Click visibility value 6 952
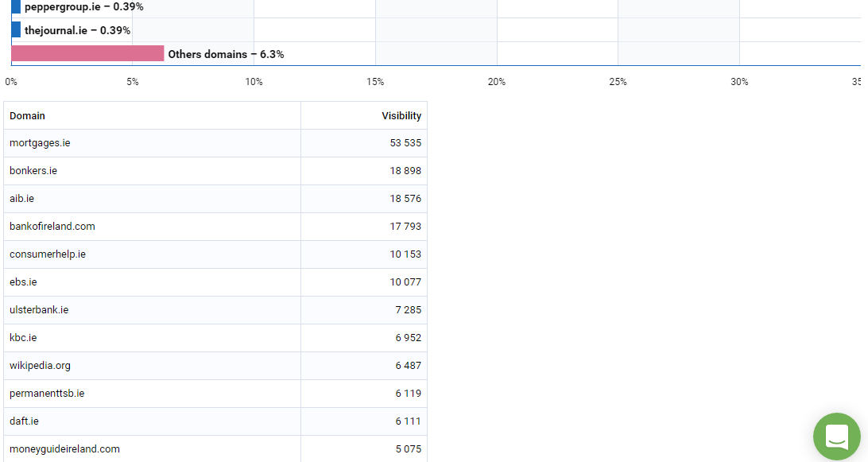Viewport: 868px width, 462px height. click(x=408, y=337)
